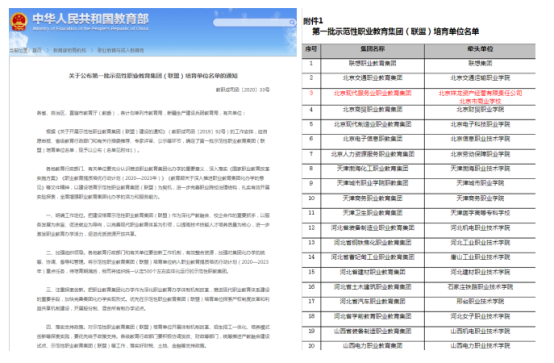Click the 序号 column header

(x=311, y=49)
